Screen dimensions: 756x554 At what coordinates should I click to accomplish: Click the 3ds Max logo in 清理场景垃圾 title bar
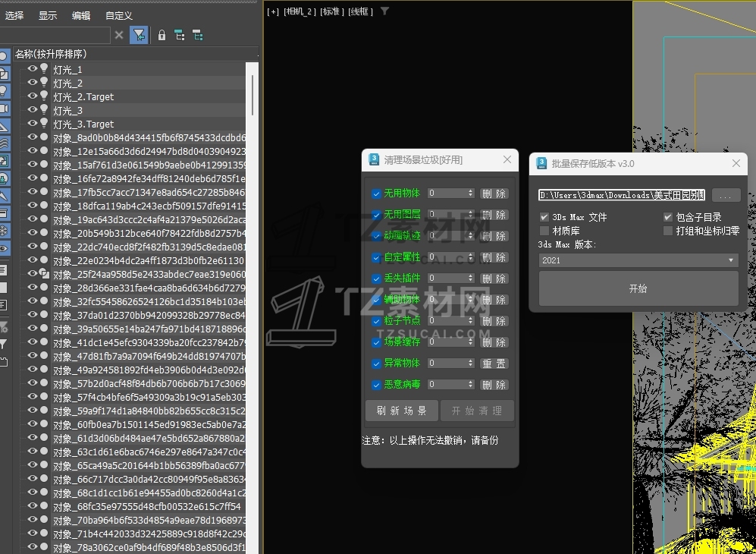tap(374, 159)
